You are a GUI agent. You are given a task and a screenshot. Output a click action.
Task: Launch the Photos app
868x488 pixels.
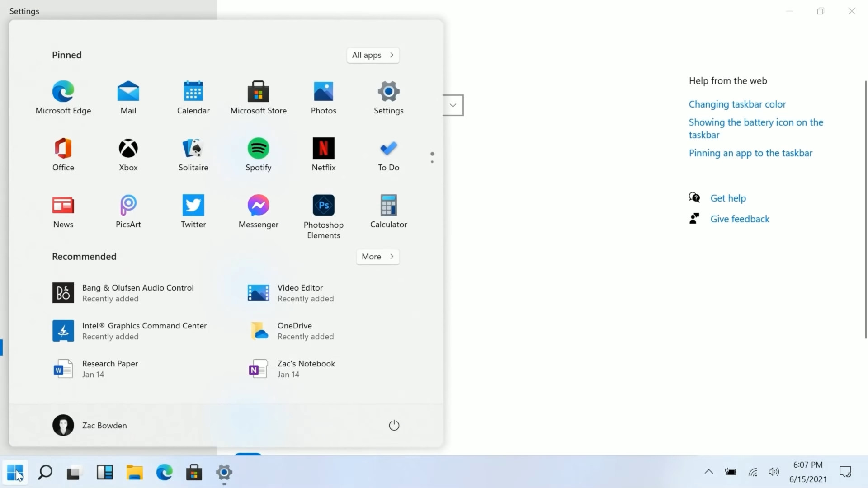[x=324, y=98]
